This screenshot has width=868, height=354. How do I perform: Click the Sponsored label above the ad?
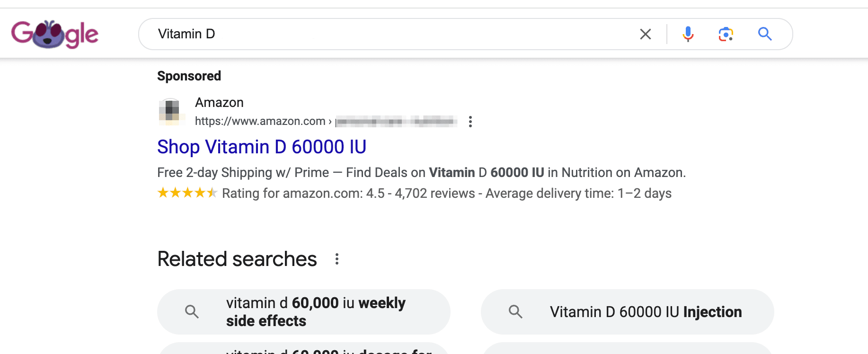(x=189, y=76)
